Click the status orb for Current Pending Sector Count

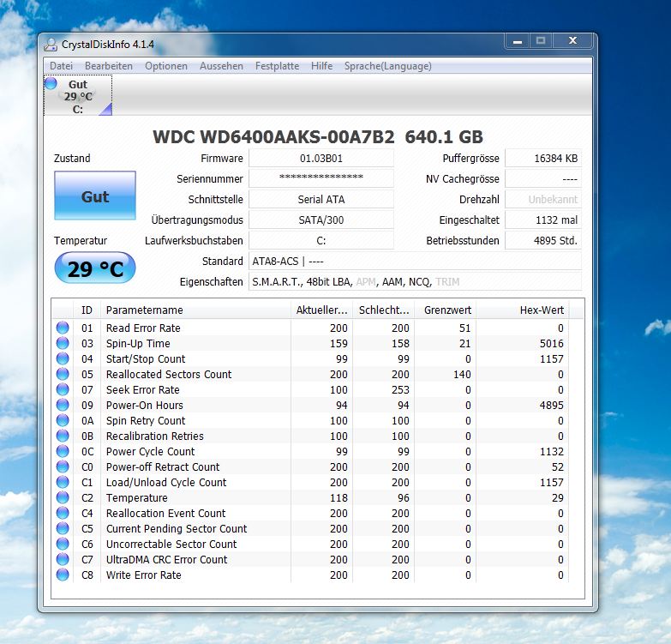[63, 528]
